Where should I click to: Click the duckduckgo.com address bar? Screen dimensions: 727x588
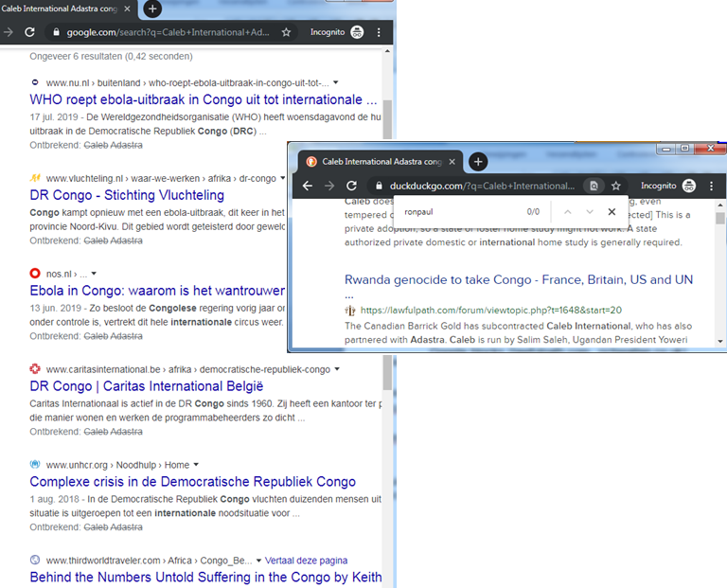tap(498, 186)
